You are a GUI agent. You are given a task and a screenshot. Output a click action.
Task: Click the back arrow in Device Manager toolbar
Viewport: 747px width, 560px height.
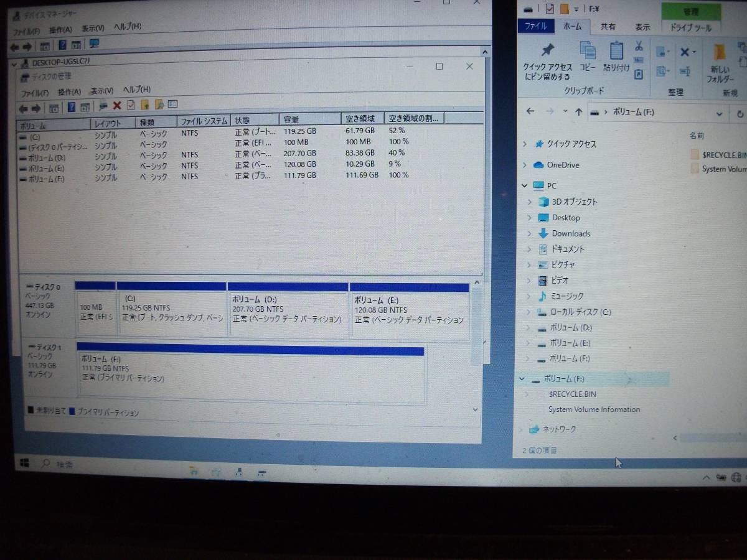pos(14,47)
